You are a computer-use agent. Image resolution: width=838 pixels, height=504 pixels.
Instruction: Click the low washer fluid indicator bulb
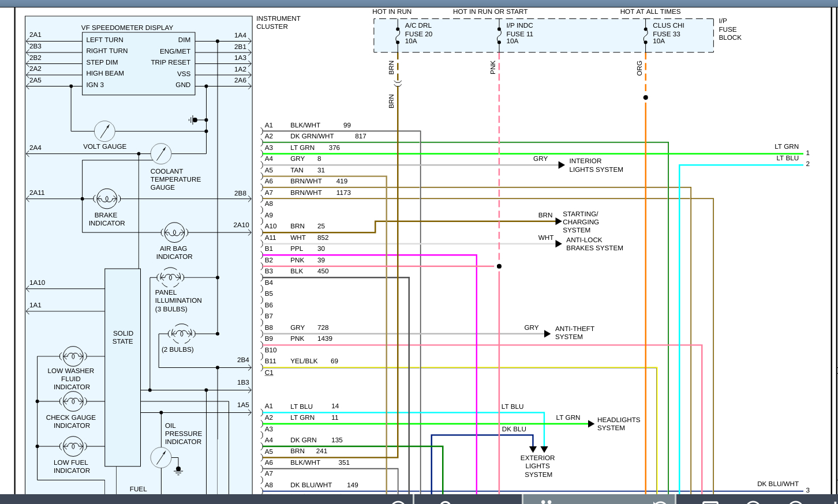[x=73, y=356]
